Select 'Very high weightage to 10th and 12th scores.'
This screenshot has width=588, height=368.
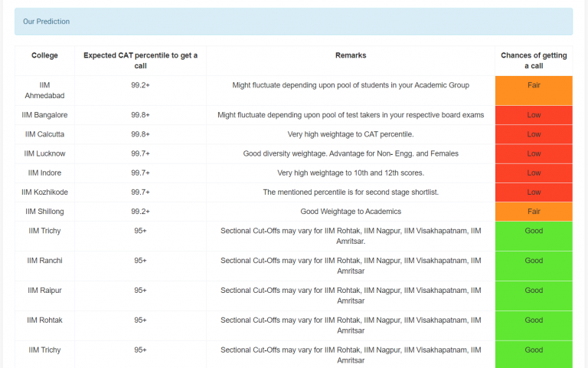[351, 172]
